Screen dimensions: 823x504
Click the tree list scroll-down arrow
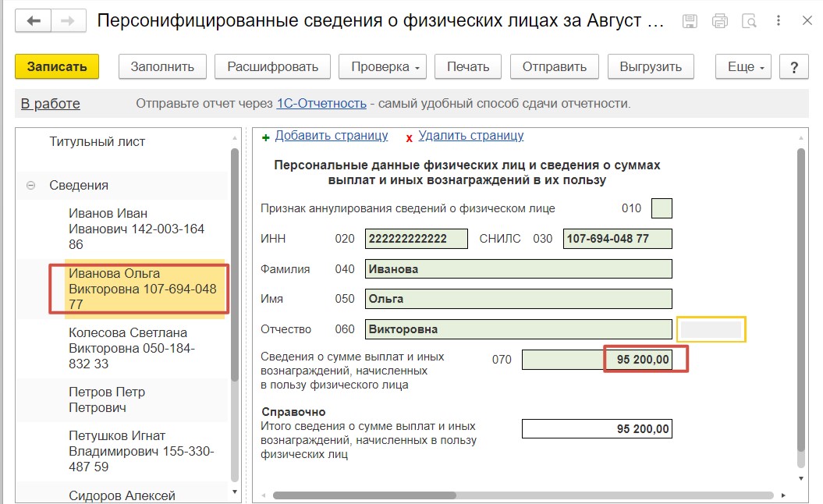point(235,492)
